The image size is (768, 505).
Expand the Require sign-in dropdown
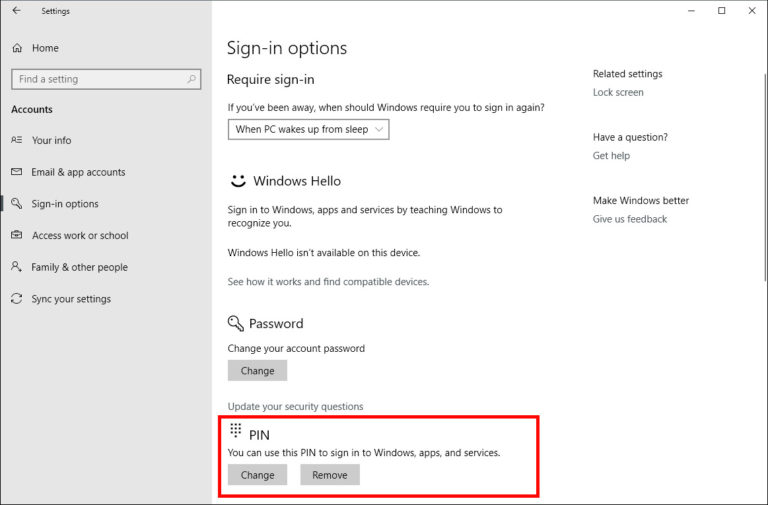tap(308, 129)
